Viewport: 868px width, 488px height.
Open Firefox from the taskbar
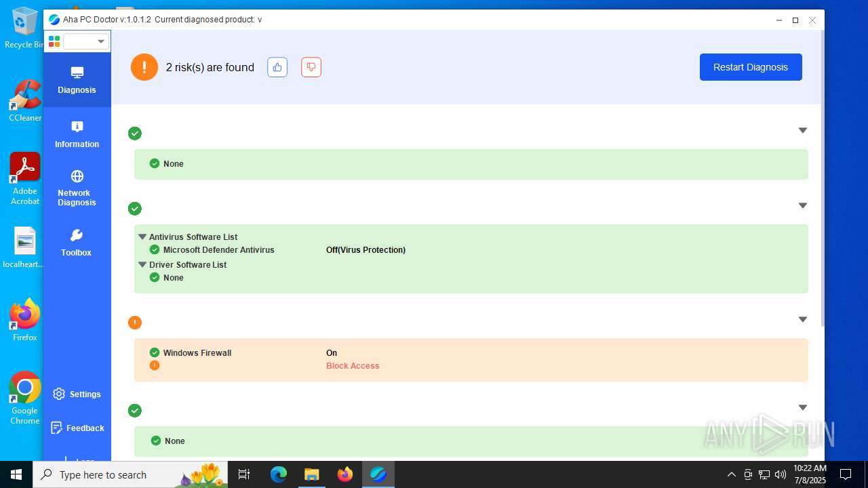coord(345,474)
